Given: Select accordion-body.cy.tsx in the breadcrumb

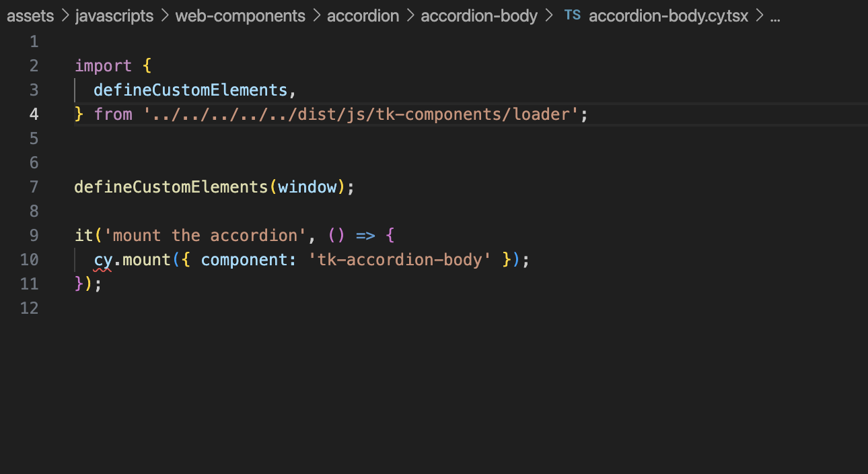Looking at the screenshot, I should 667,15.
